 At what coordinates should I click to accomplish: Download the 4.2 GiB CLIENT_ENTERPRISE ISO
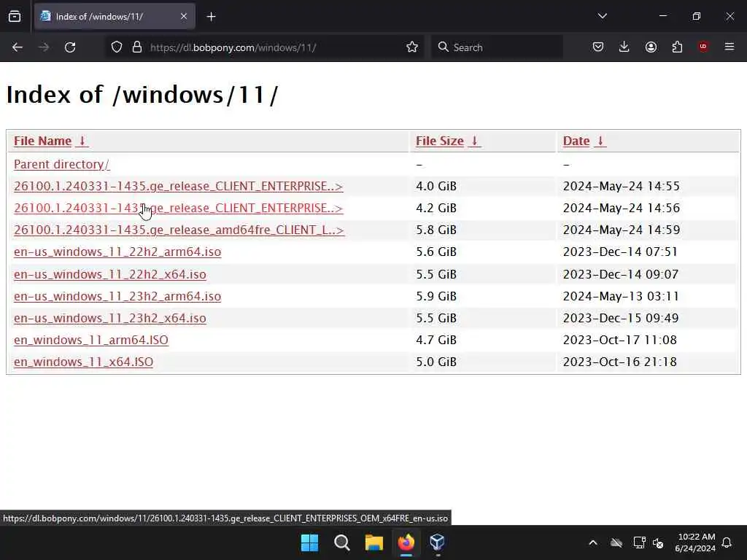(x=178, y=208)
